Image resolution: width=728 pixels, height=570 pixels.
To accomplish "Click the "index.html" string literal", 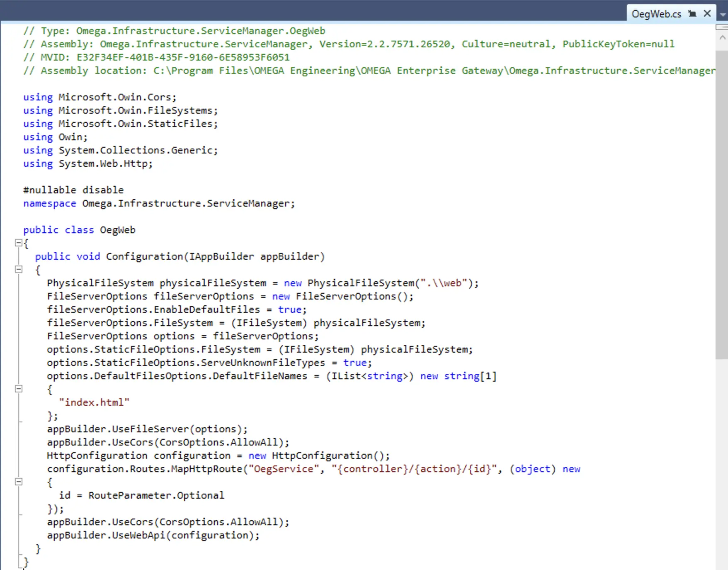I will pyautogui.click(x=94, y=402).
